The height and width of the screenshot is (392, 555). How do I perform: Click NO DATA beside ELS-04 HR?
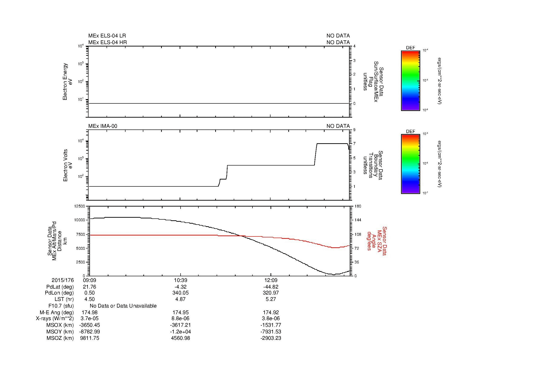pos(338,42)
